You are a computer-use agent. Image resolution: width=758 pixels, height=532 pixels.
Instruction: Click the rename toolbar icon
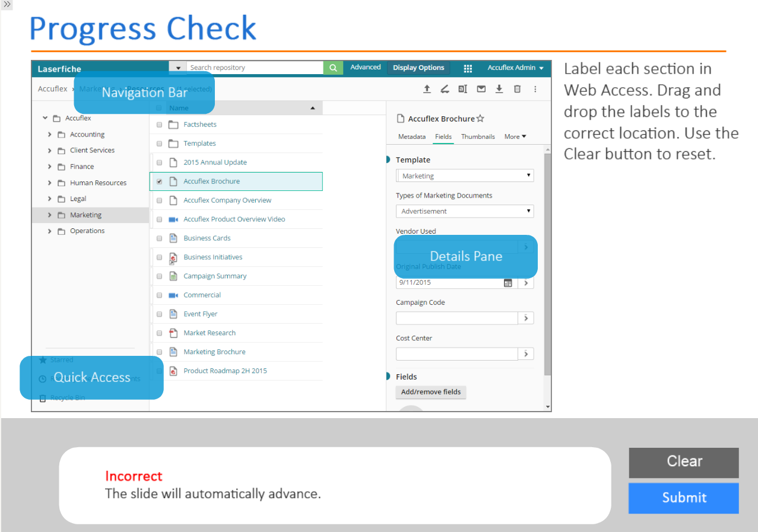tap(462, 89)
